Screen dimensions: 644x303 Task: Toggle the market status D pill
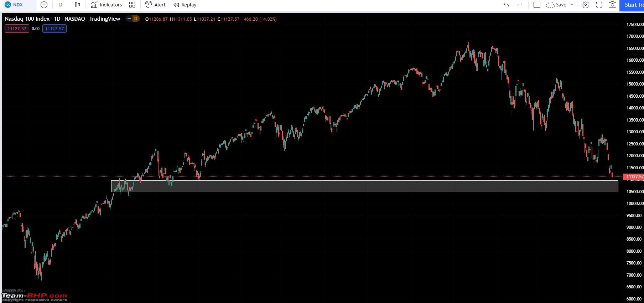point(133,19)
